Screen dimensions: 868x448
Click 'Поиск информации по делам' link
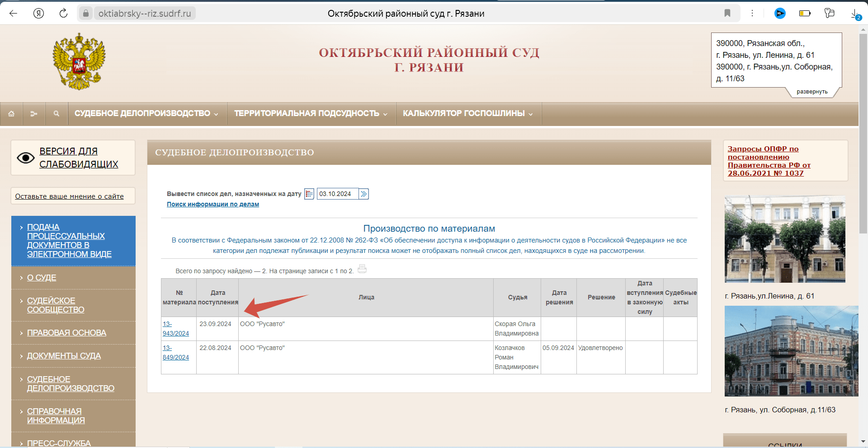(x=213, y=205)
